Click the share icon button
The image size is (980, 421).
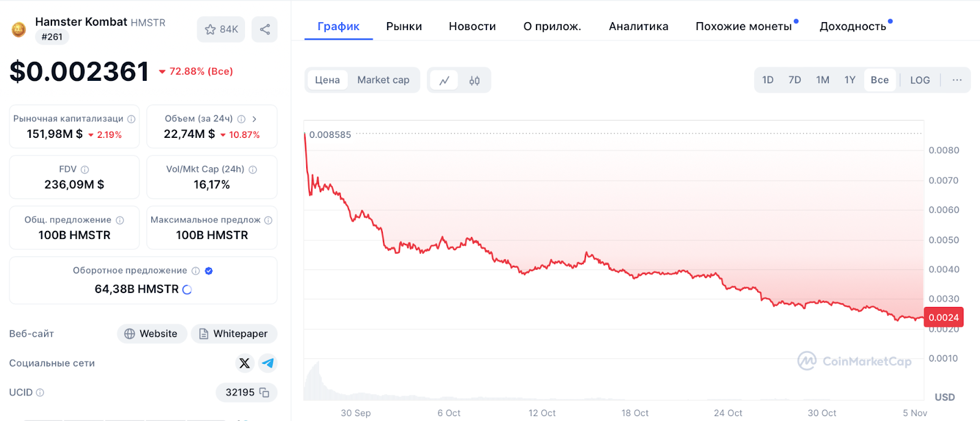tap(265, 29)
